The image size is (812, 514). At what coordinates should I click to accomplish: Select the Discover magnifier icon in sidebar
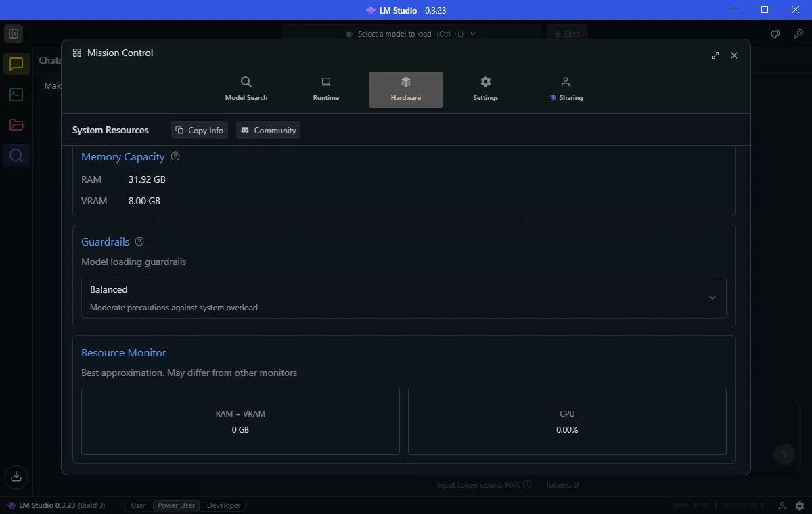(x=16, y=155)
